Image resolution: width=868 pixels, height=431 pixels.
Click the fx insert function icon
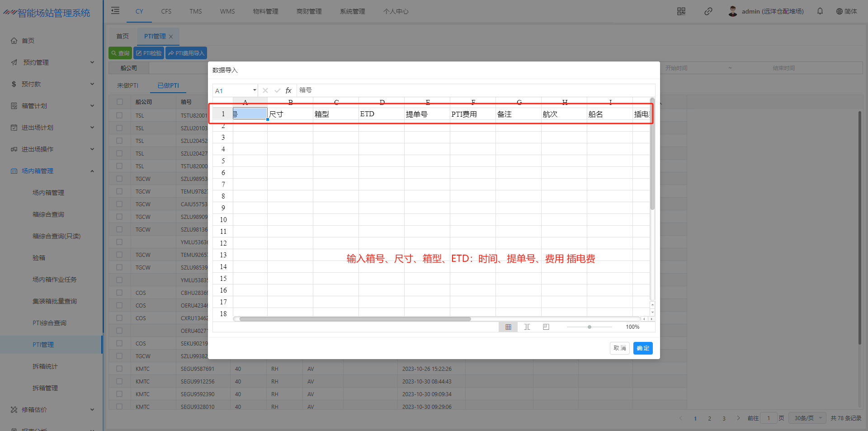pos(288,90)
